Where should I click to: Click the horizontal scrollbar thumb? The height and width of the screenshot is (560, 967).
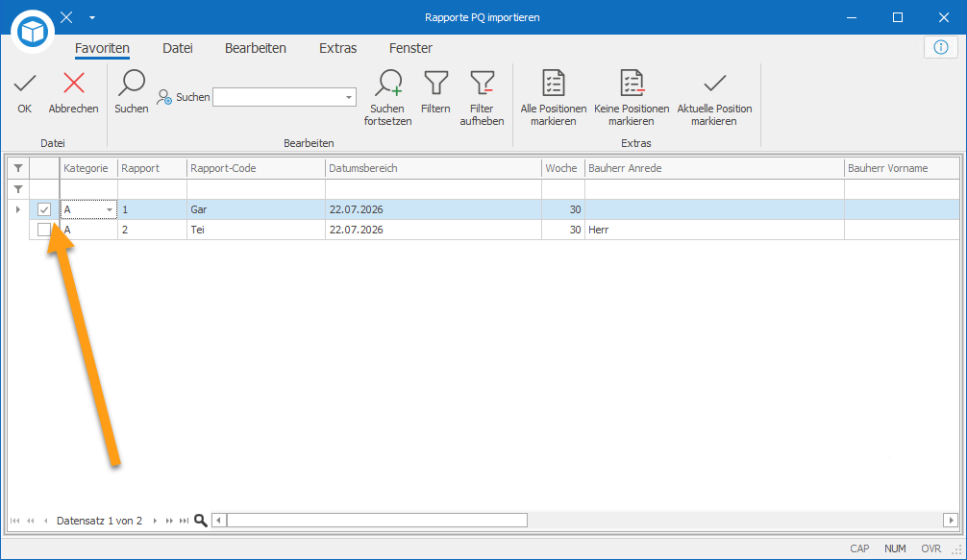(377, 521)
